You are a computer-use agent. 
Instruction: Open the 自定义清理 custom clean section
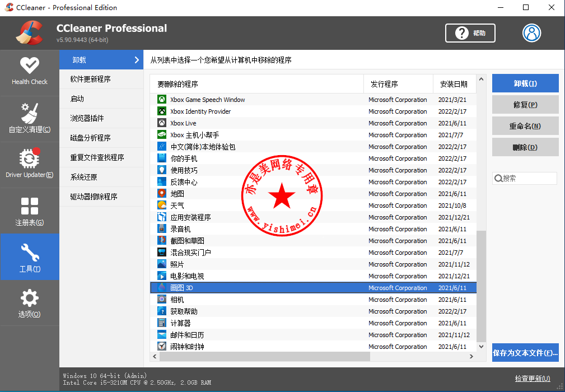[x=30, y=119]
